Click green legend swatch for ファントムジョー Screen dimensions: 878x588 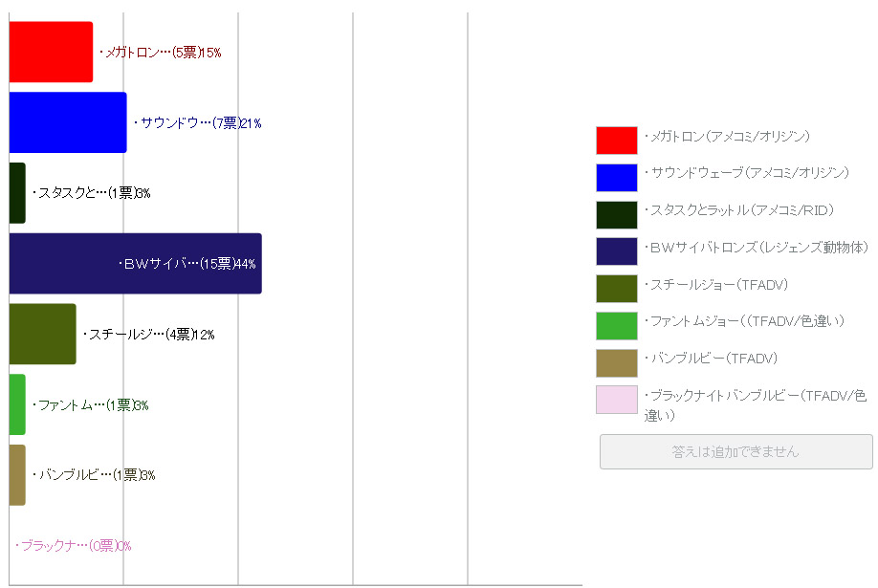tap(617, 326)
